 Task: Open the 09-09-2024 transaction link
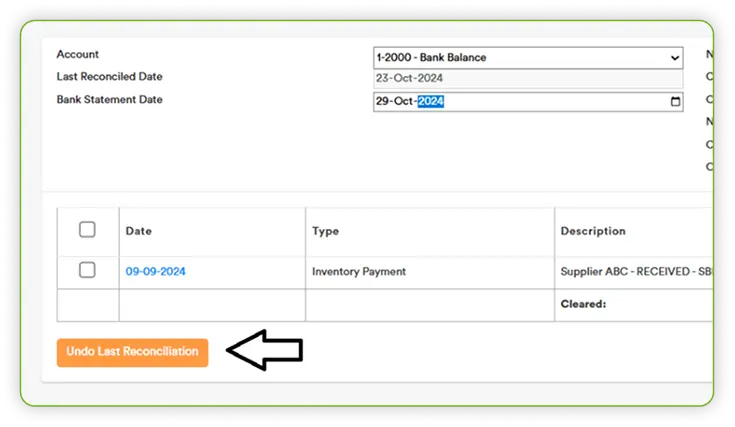coord(155,271)
